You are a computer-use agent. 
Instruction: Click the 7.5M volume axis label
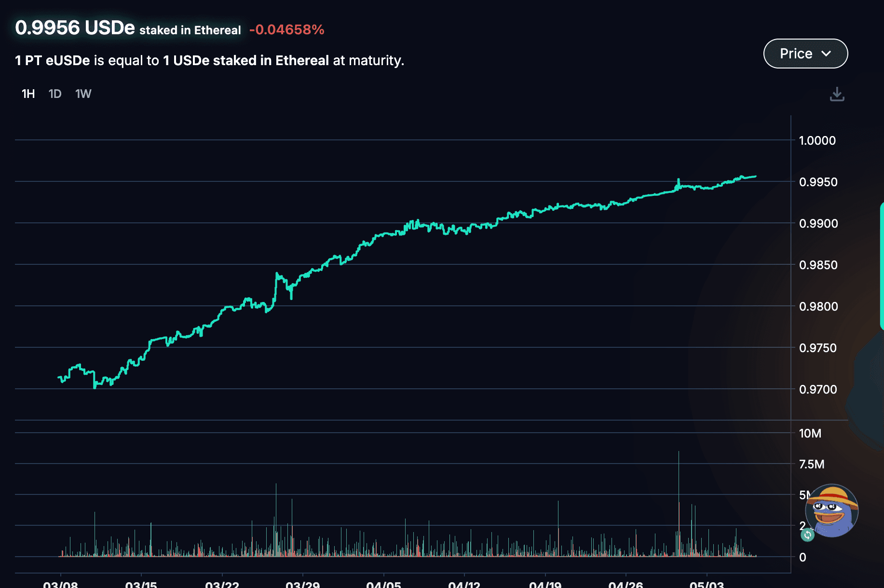[812, 464]
